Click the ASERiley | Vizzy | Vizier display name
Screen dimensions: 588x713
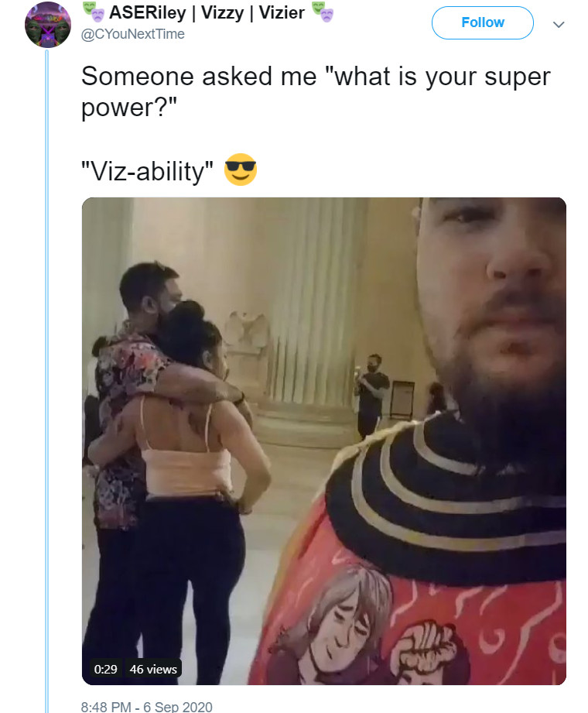207,12
